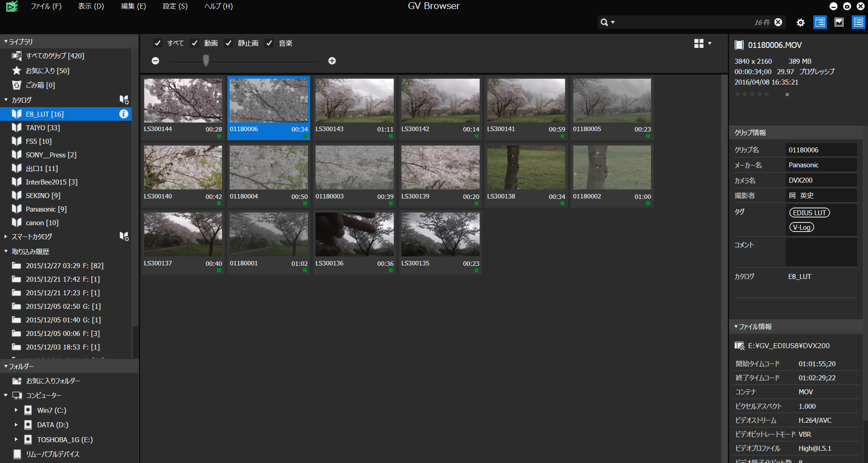
Task: Click the zoom-in plus thumbnail icon
Action: pos(332,61)
